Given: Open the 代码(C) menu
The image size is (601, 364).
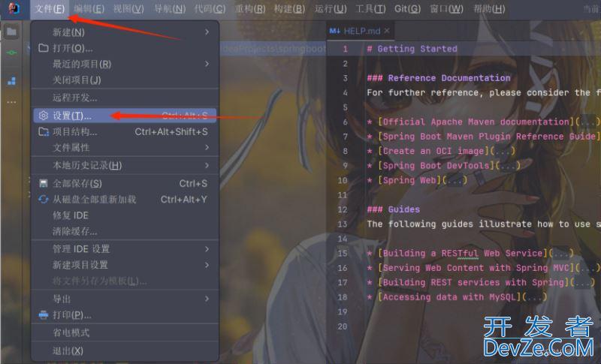Looking at the screenshot, I should tap(210, 9).
